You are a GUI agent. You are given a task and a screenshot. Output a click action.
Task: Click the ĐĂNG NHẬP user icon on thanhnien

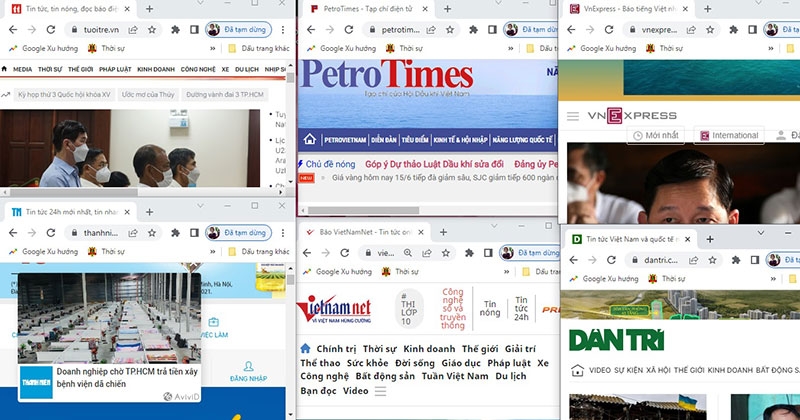[x=248, y=366]
